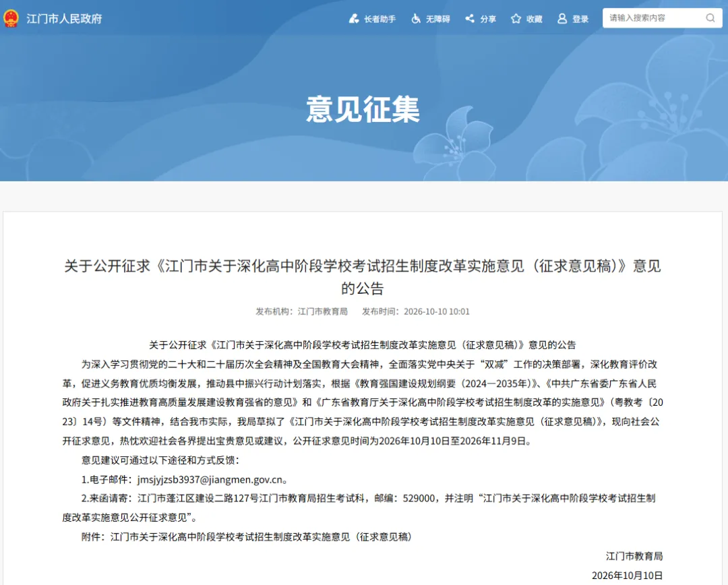This screenshot has width=728, height=585.
Task: Click the 登录 user profile icon
Action: pyautogui.click(x=562, y=19)
